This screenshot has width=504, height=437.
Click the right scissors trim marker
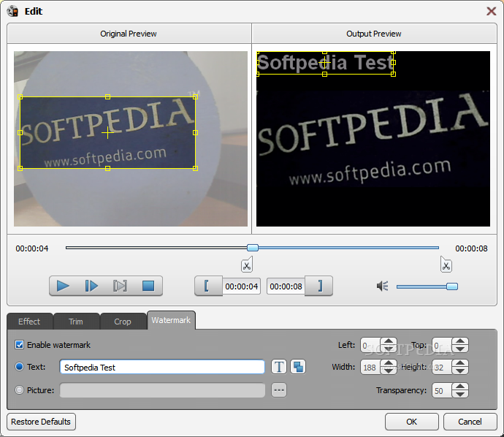(x=446, y=265)
